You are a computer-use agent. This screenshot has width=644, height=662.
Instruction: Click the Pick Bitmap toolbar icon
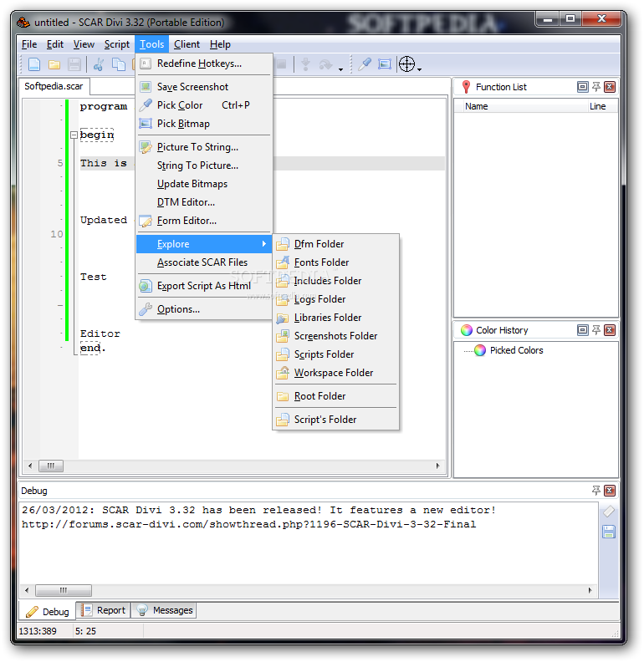point(385,64)
